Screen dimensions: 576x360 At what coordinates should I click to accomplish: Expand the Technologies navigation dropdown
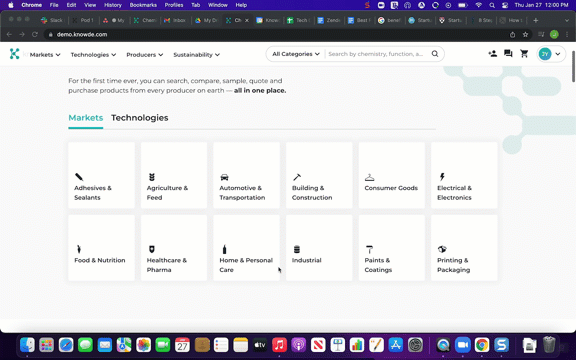coord(93,55)
